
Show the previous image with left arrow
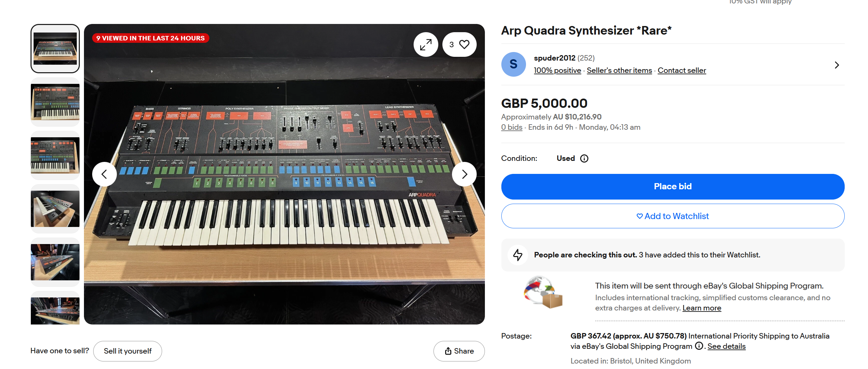point(104,174)
